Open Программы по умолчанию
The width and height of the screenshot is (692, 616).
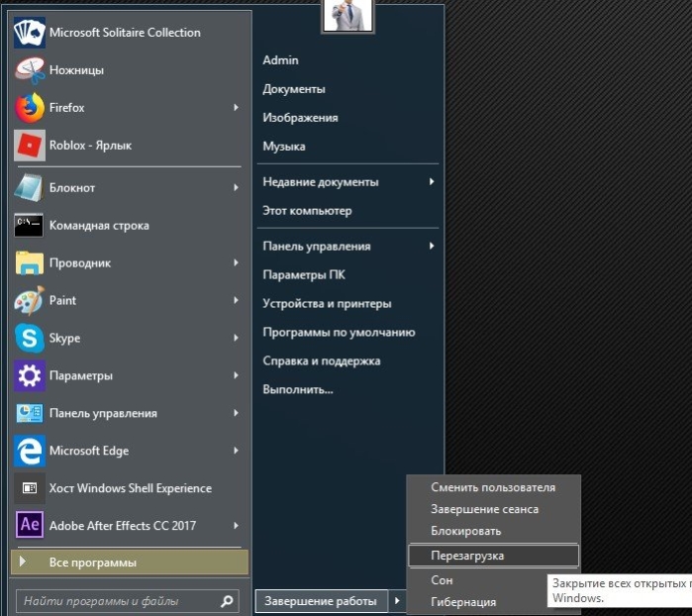[x=339, y=332]
